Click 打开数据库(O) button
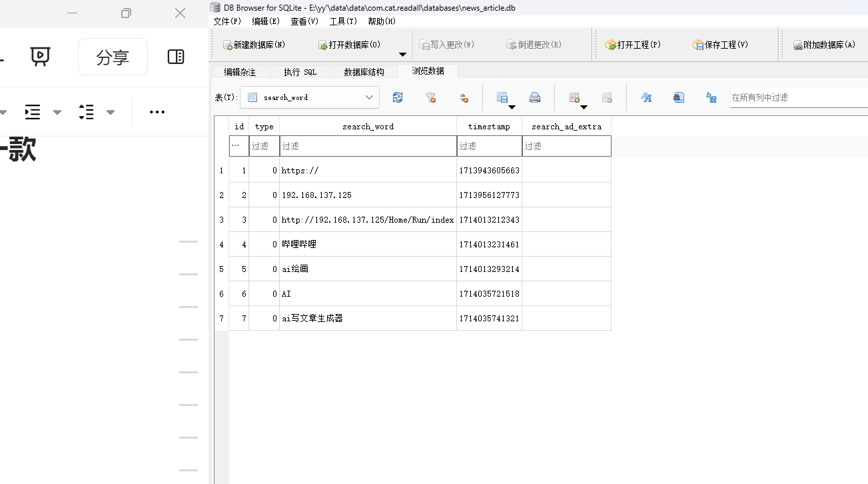Screen dimensions: 868x484 tap(349, 45)
